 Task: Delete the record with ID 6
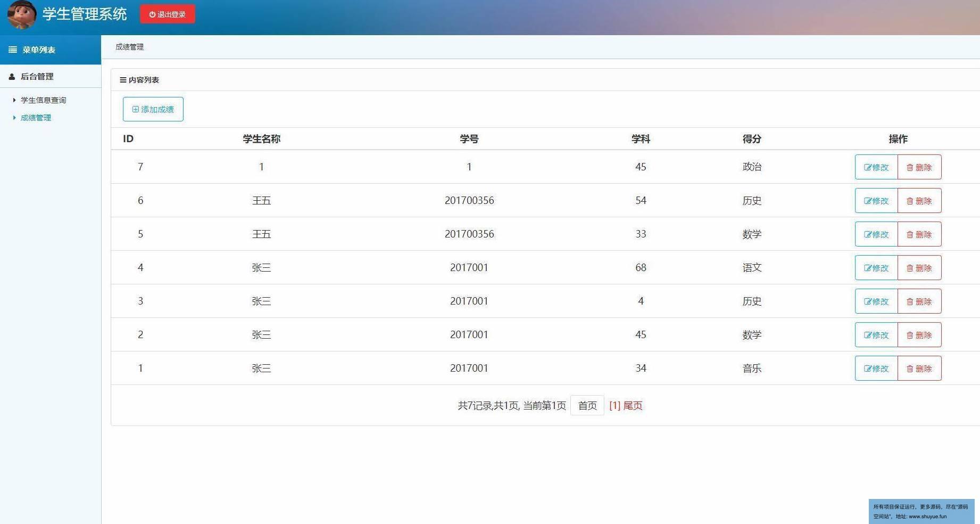tap(919, 201)
